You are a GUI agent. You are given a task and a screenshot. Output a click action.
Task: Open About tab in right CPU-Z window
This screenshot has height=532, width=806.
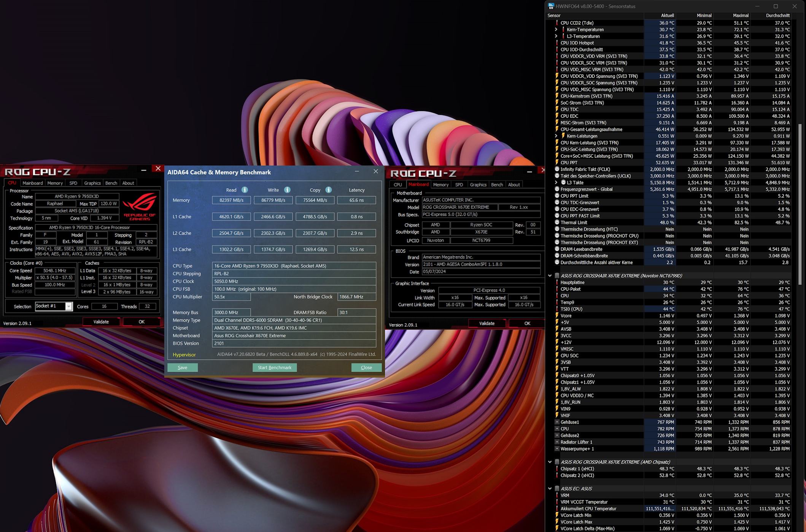pos(514,185)
